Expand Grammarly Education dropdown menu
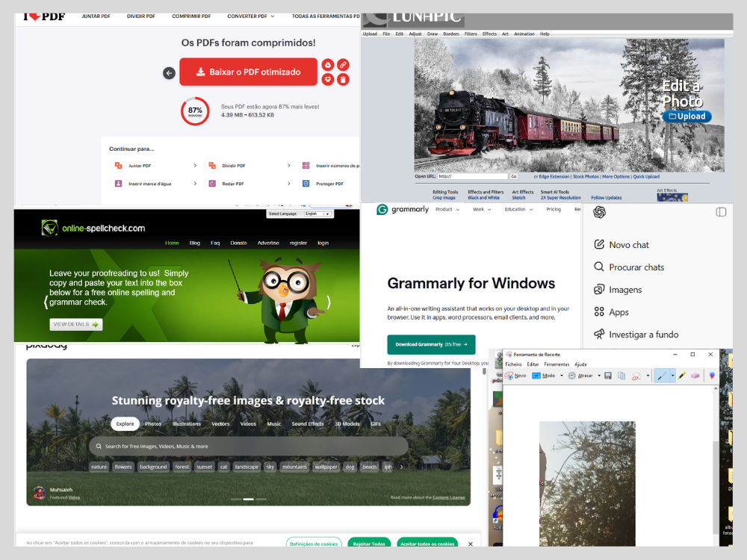The height and width of the screenshot is (560, 747). coord(519,209)
